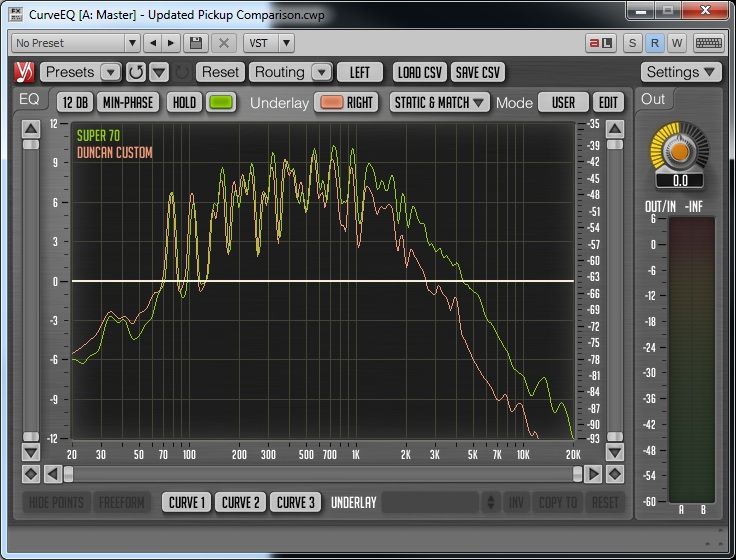Click the orange underlay color swatch
Screen dimensions: 736x560
[331, 102]
